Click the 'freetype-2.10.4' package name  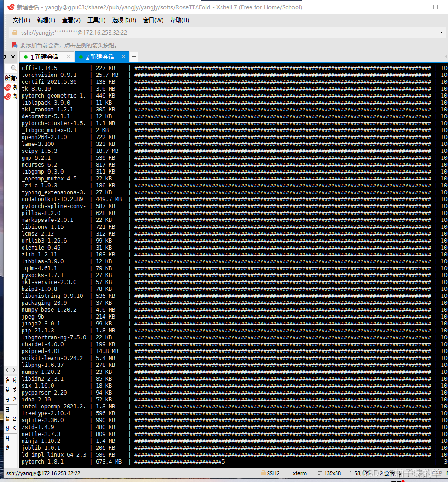coord(46,413)
